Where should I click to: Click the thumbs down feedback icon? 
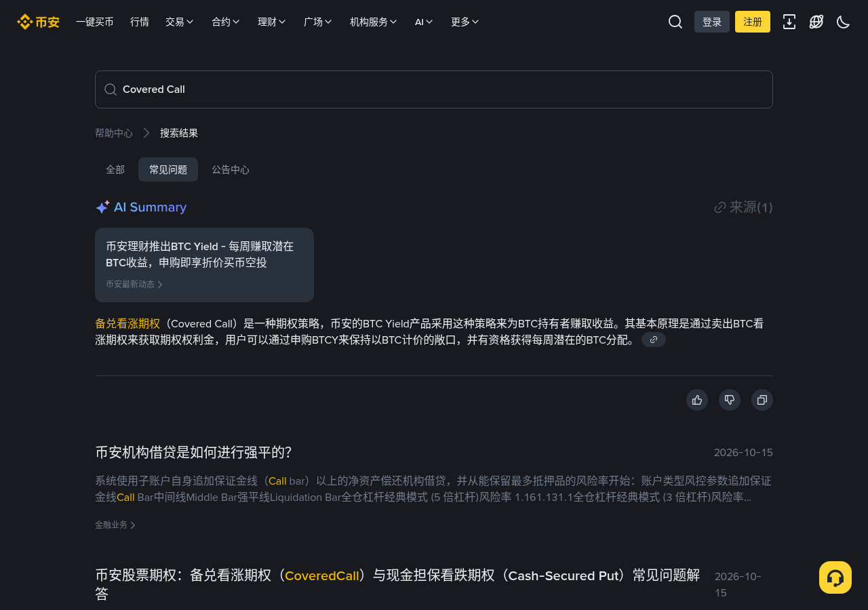coord(730,400)
